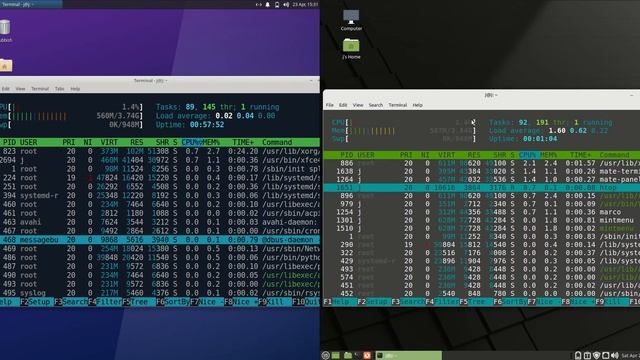The height and width of the screenshot is (360, 640).
Task: Click the power icon beside the bell
Action: pyautogui.click(x=277, y=4)
